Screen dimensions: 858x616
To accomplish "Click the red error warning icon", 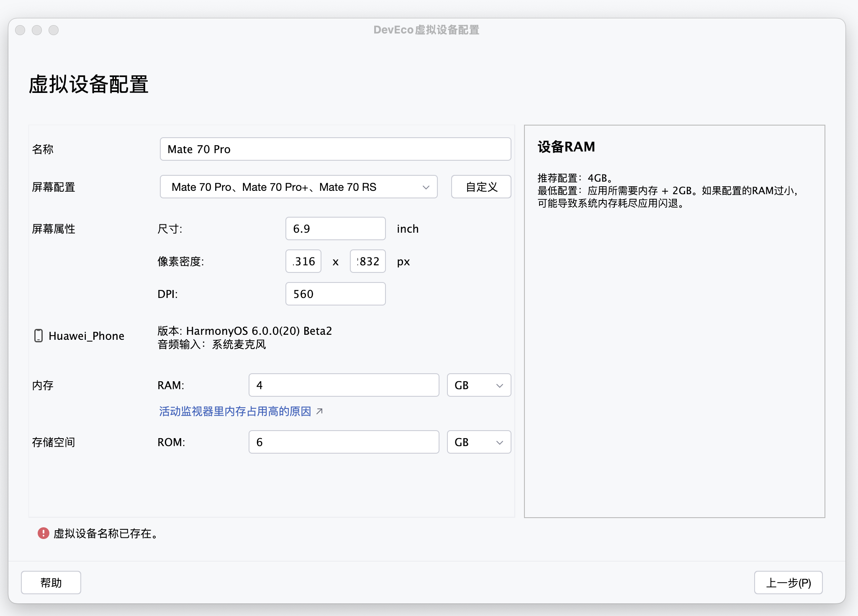I will click(x=44, y=533).
